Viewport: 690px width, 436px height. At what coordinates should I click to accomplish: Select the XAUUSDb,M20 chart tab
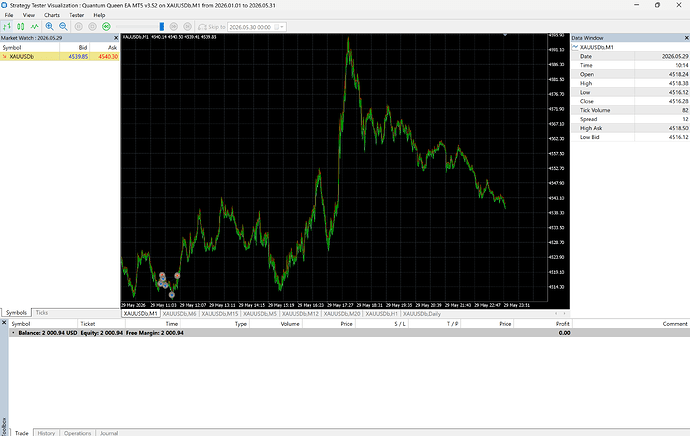click(x=342, y=314)
